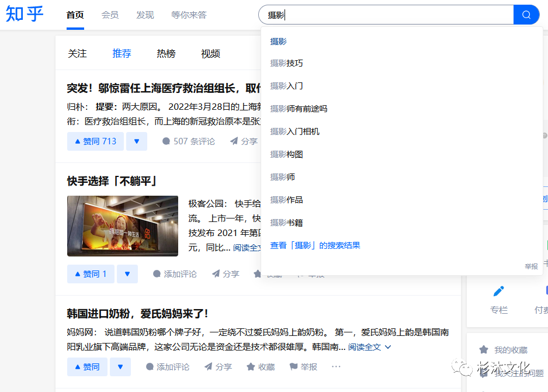Open the 快手选择「不躺平」 article title

tap(112, 181)
